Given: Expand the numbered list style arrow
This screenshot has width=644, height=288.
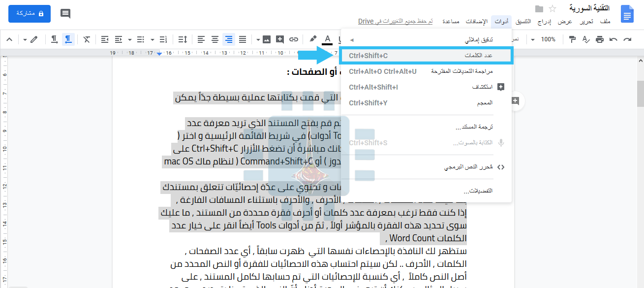Looking at the screenshot, I should 153,39.
